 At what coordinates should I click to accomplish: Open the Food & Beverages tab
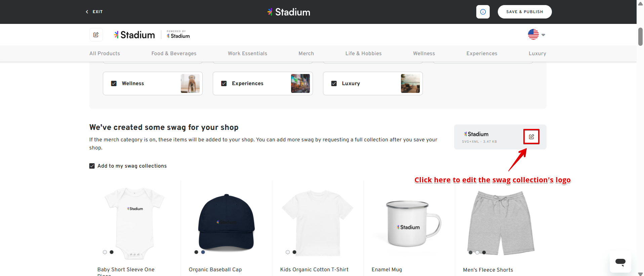(x=174, y=54)
